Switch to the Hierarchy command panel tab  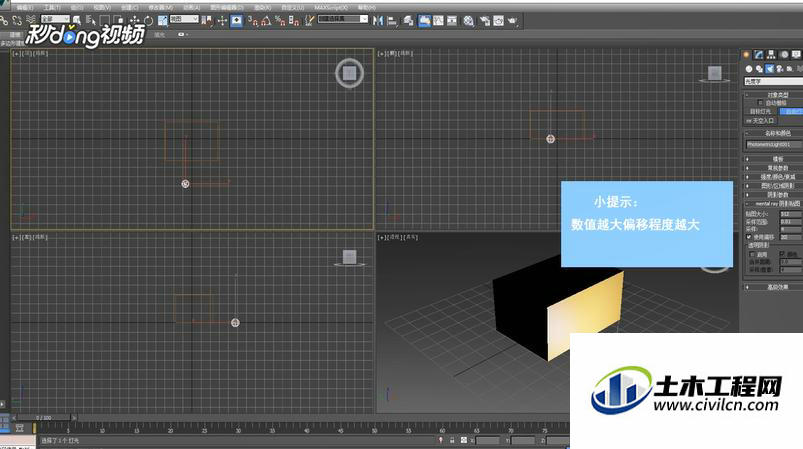(x=771, y=54)
